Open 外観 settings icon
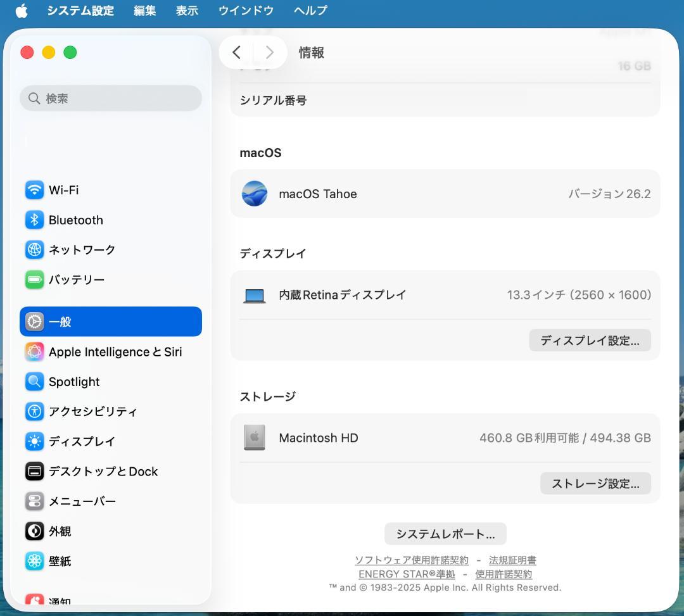Image resolution: width=684 pixels, height=616 pixels. click(34, 531)
